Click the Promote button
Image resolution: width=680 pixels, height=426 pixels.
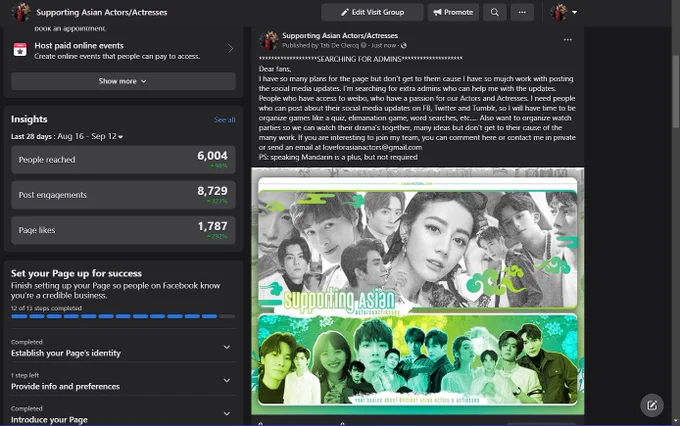[453, 12]
